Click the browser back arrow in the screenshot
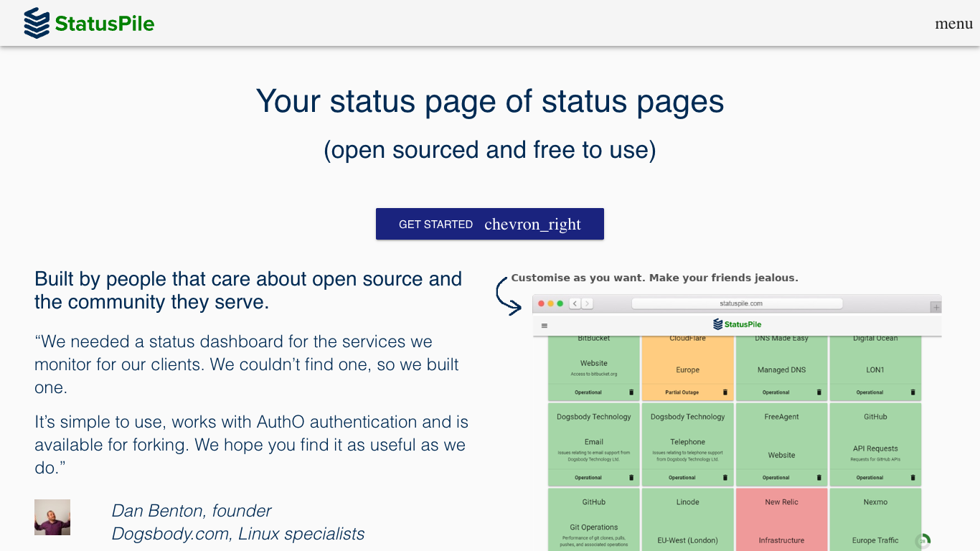 coord(575,303)
